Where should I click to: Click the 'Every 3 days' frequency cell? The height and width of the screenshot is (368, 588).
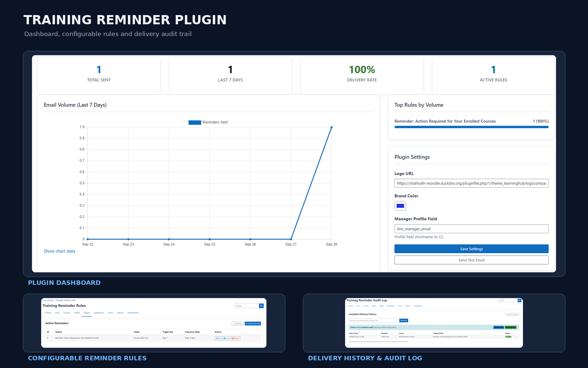tap(190, 338)
